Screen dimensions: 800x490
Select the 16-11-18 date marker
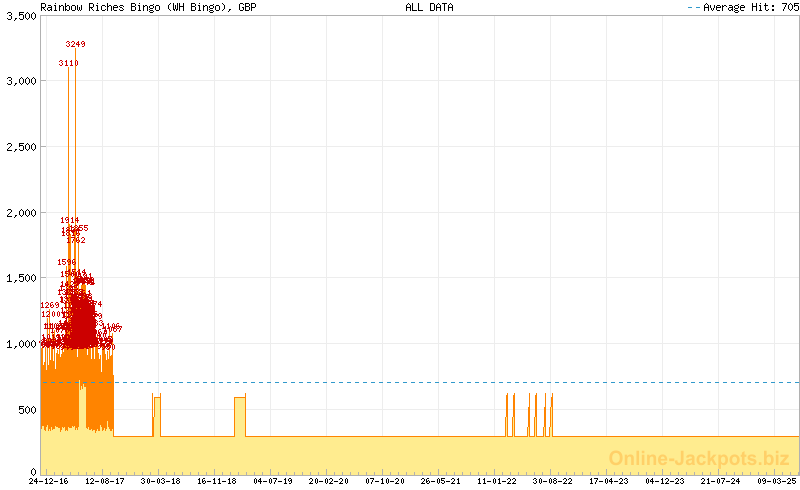point(216,481)
